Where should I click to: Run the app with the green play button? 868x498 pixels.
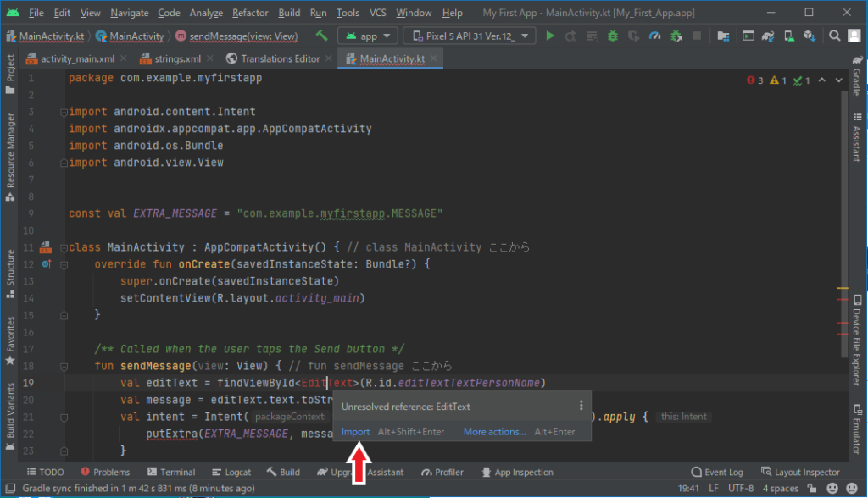[550, 36]
